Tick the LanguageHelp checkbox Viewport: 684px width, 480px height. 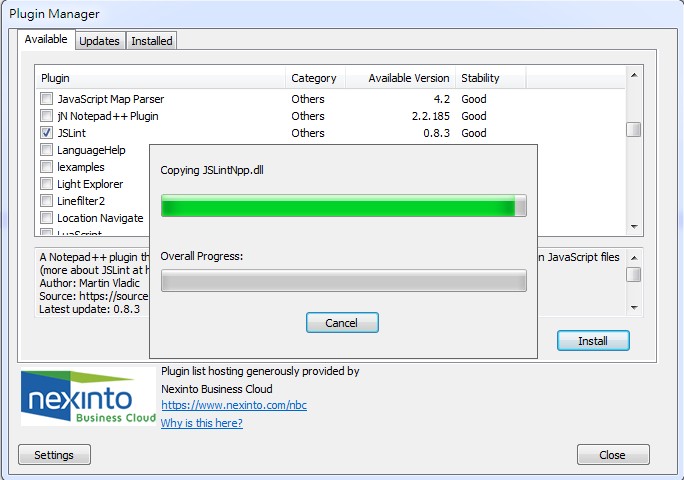click(46, 150)
